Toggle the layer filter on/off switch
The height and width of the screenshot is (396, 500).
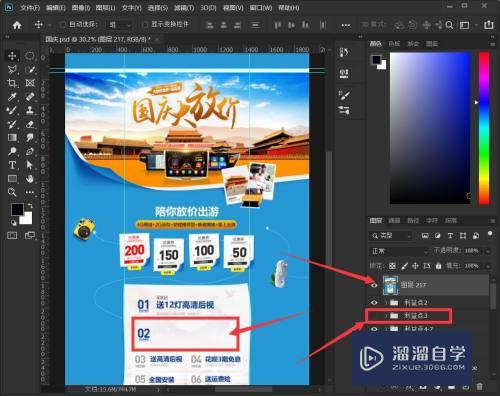click(x=490, y=235)
